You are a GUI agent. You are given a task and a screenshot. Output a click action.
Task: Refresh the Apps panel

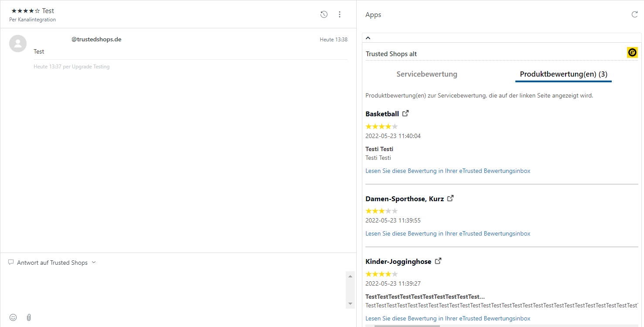tap(634, 14)
